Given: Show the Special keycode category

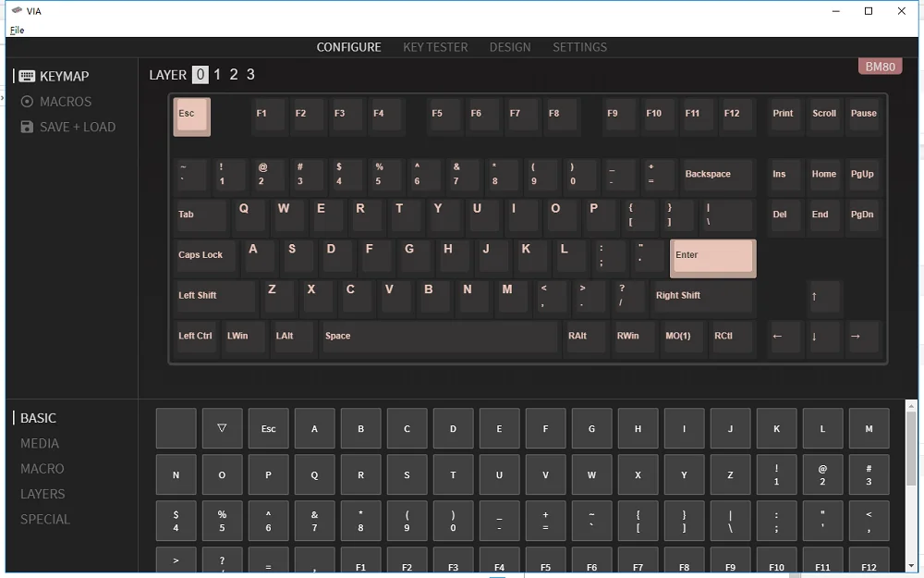Looking at the screenshot, I should 45,520.
